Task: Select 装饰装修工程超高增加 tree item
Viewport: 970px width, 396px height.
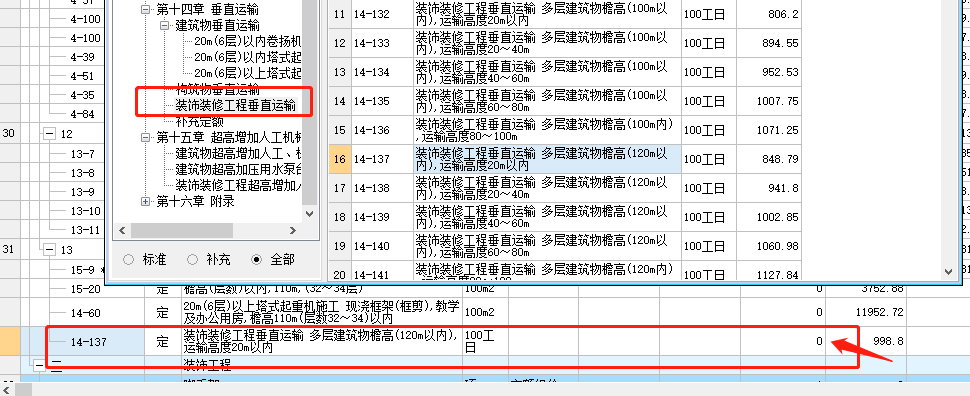Action: [x=238, y=185]
